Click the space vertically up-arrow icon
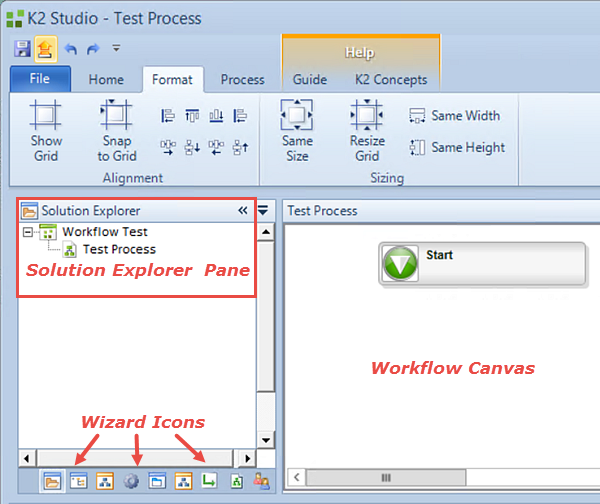Screen dimensions: 600x504 pos(240,147)
